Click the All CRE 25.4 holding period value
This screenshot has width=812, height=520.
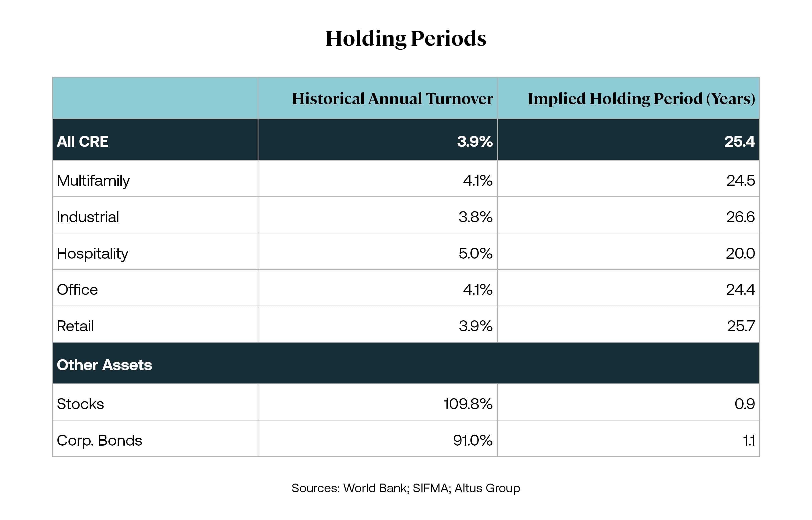pos(739,141)
